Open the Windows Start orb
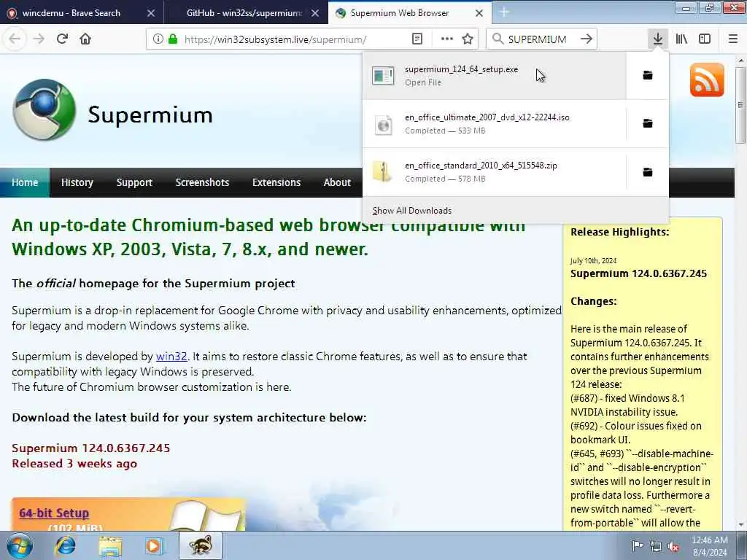 pos(19,545)
